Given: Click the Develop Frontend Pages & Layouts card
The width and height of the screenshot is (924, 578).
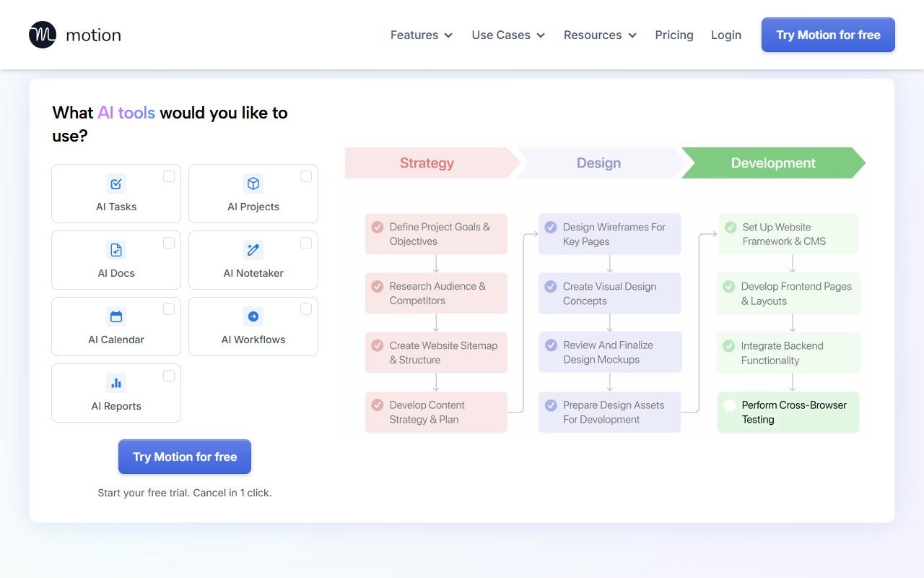Looking at the screenshot, I should click(788, 293).
